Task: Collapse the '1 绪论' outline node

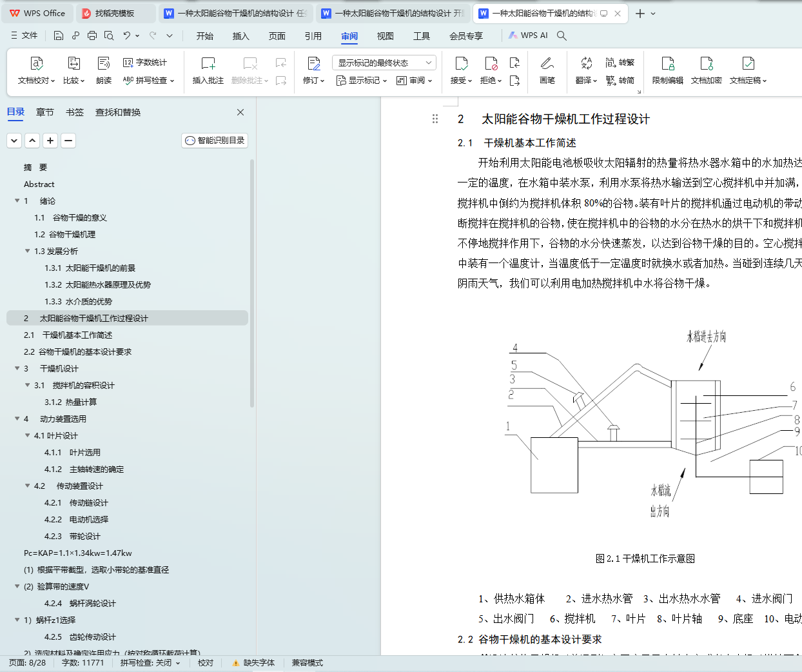Action: 17,201
